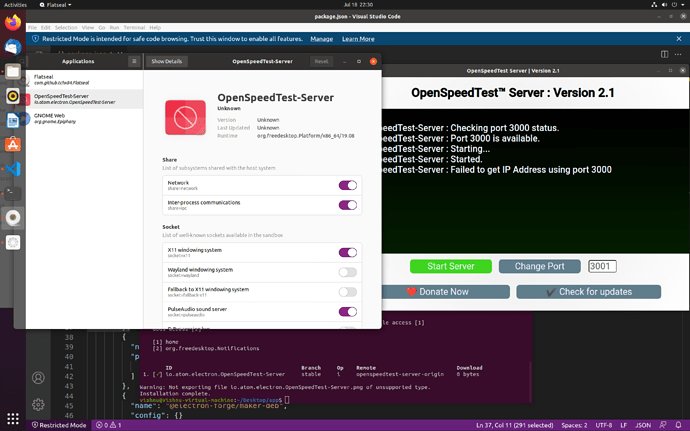Open the Flatseal app menu in top bar

tap(55, 5)
